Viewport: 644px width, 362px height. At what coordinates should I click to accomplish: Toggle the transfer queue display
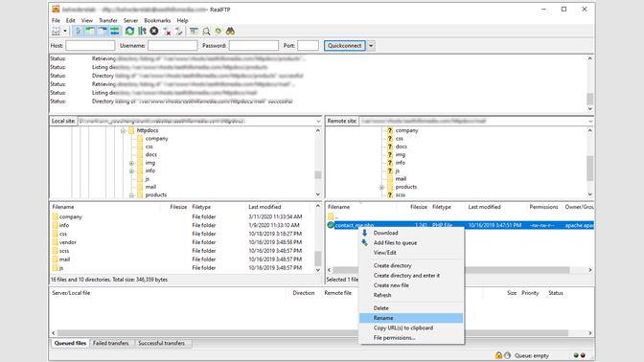[x=115, y=32]
